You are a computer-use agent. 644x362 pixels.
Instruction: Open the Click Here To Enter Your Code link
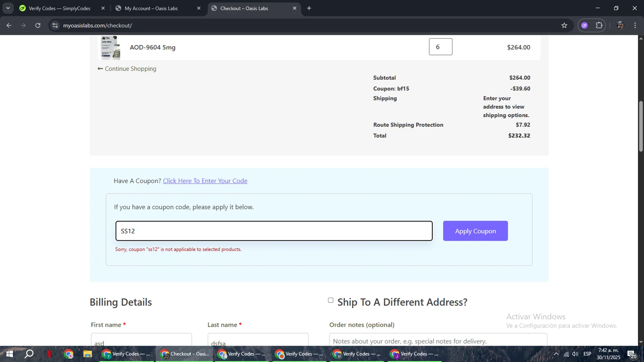click(x=205, y=181)
